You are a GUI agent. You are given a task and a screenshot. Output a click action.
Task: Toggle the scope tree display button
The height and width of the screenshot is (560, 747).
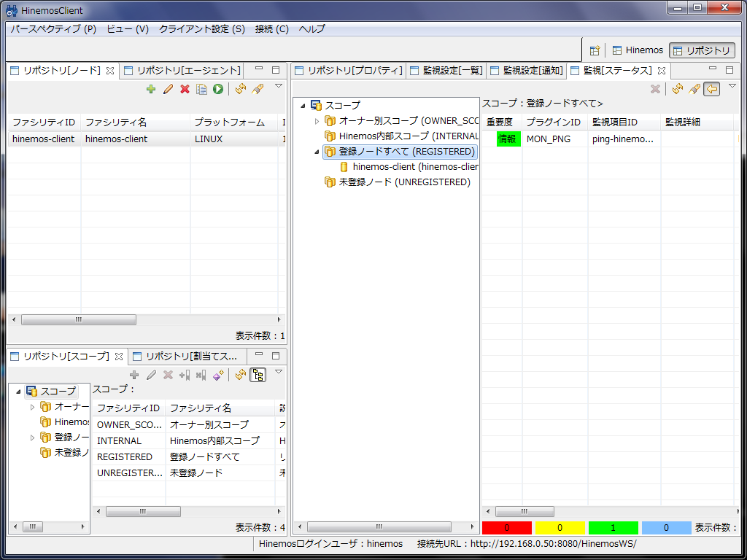pyautogui.click(x=258, y=376)
